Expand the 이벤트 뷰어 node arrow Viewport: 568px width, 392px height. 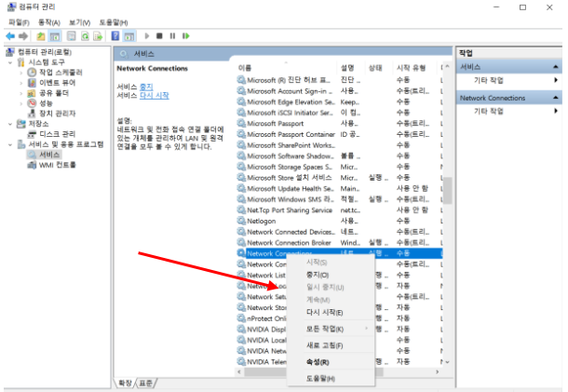click(x=21, y=83)
